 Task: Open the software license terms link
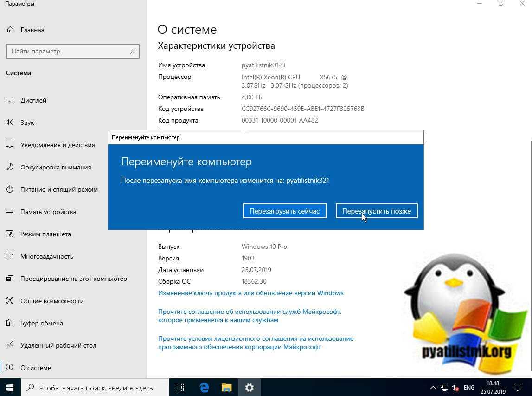tap(256, 343)
